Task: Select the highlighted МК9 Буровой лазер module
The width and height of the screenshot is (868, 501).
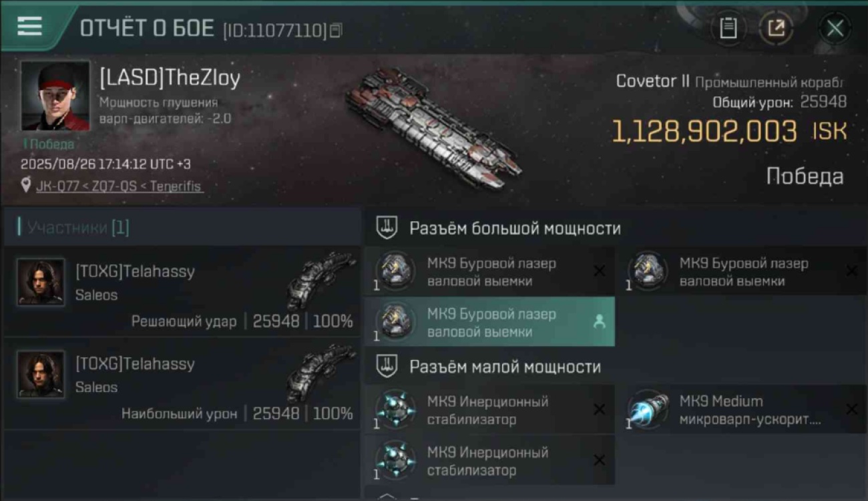Action: click(489, 322)
